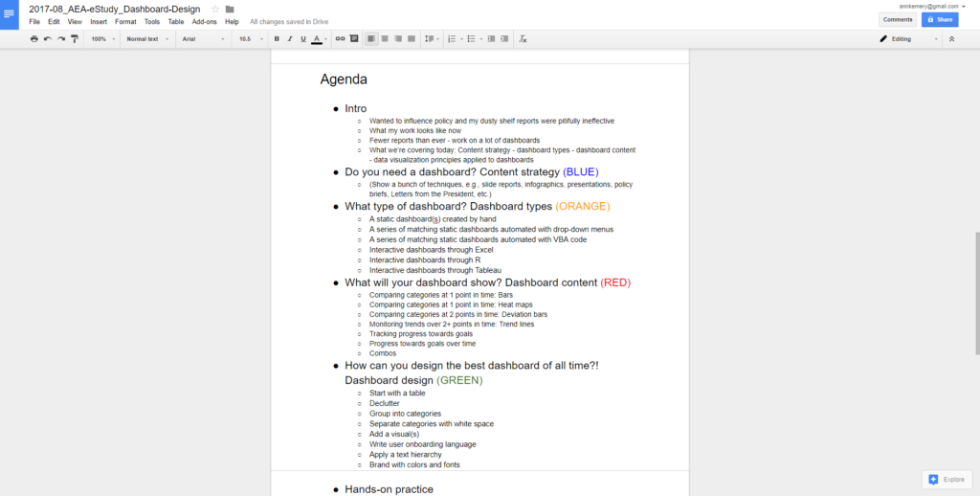Open the Comments button
This screenshot has height=496, width=980.
(898, 19)
